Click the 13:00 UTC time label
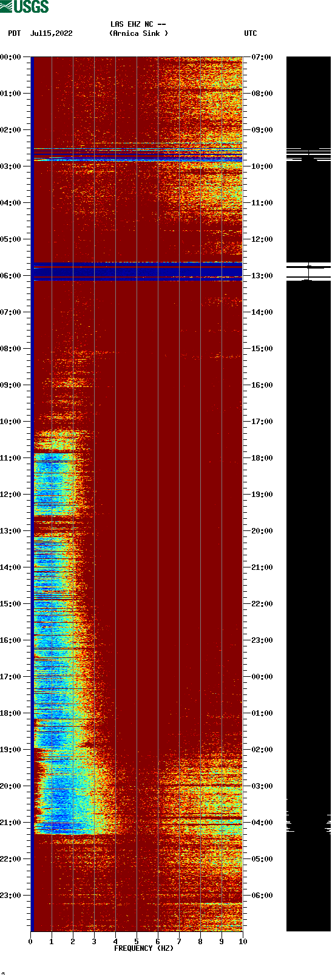 [262, 276]
